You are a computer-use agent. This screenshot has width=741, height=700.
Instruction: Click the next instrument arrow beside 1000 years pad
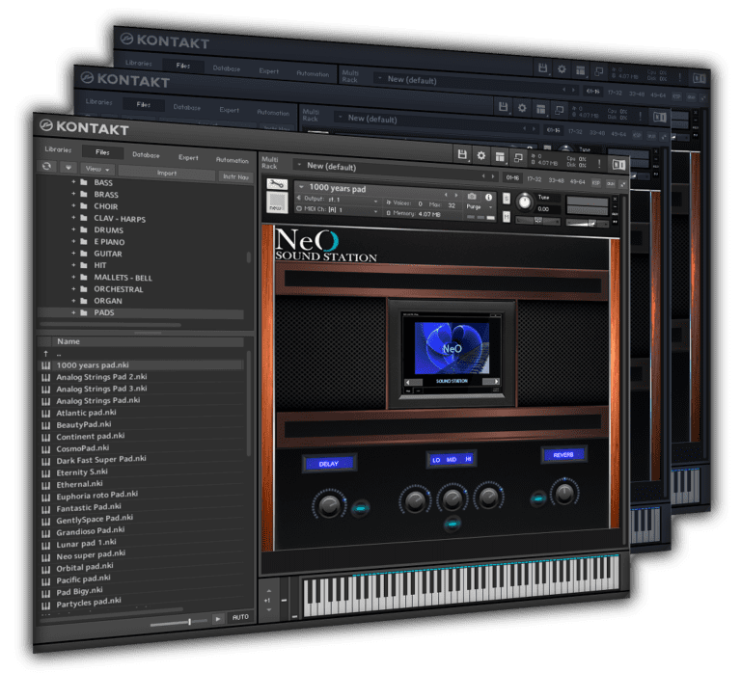click(455, 195)
